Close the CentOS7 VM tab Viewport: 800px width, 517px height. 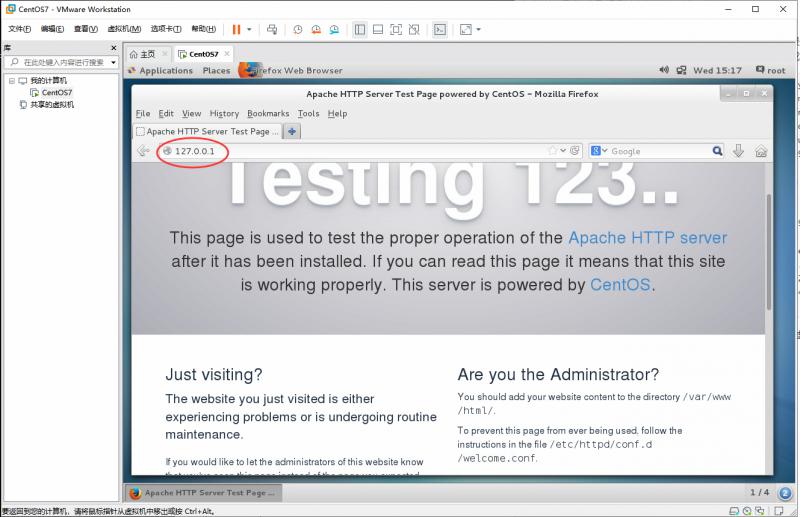(x=227, y=53)
